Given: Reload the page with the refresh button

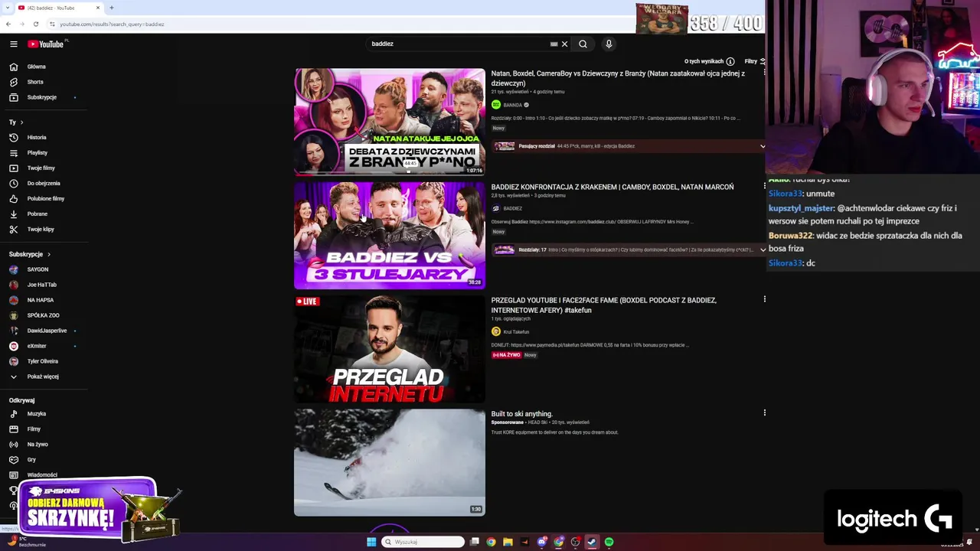Looking at the screenshot, I should pyautogui.click(x=35, y=24).
